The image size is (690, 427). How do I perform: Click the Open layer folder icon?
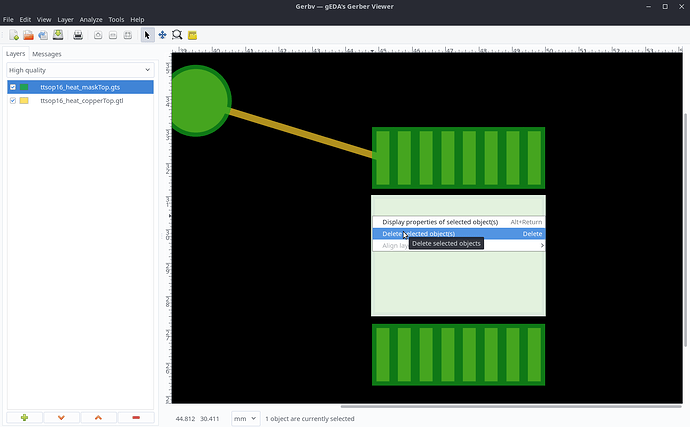pos(29,35)
